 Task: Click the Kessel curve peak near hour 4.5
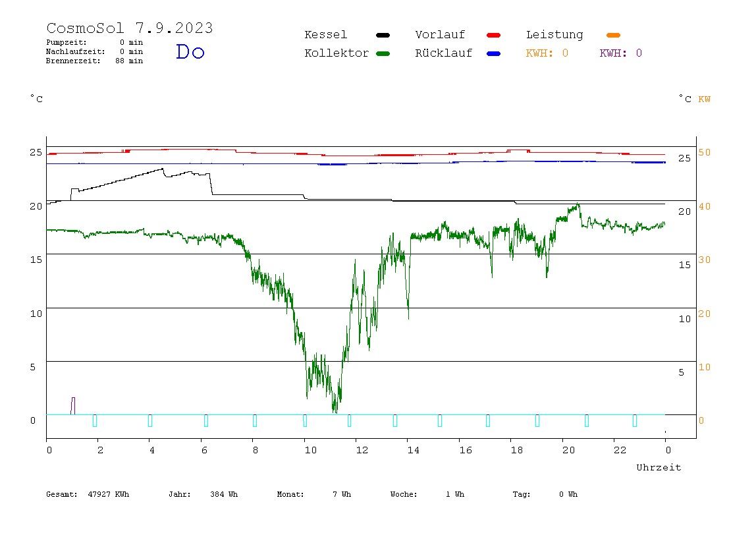pyautogui.click(x=163, y=169)
